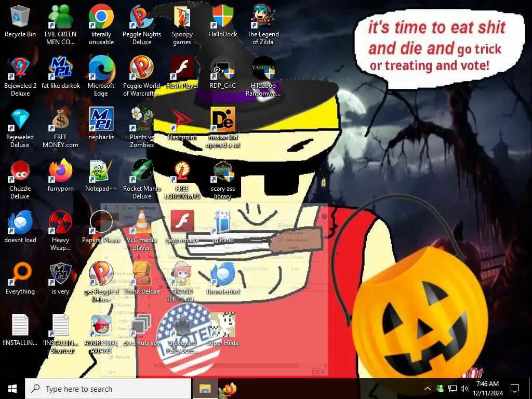Open the volume control tray icon

(x=464, y=389)
